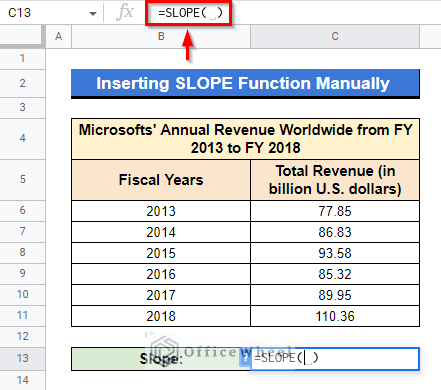Select cell with year 2013
Image resolution: width=441 pixels, height=390 pixels.
[161, 211]
